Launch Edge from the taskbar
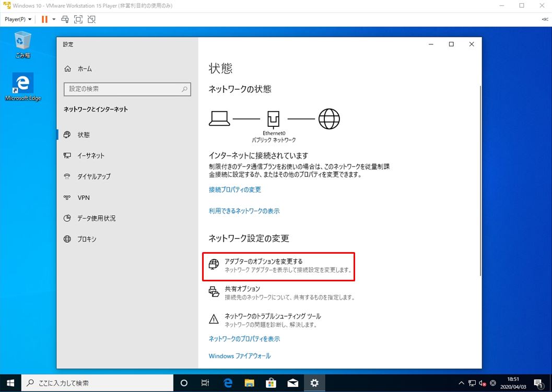The image size is (552, 392). point(228,383)
